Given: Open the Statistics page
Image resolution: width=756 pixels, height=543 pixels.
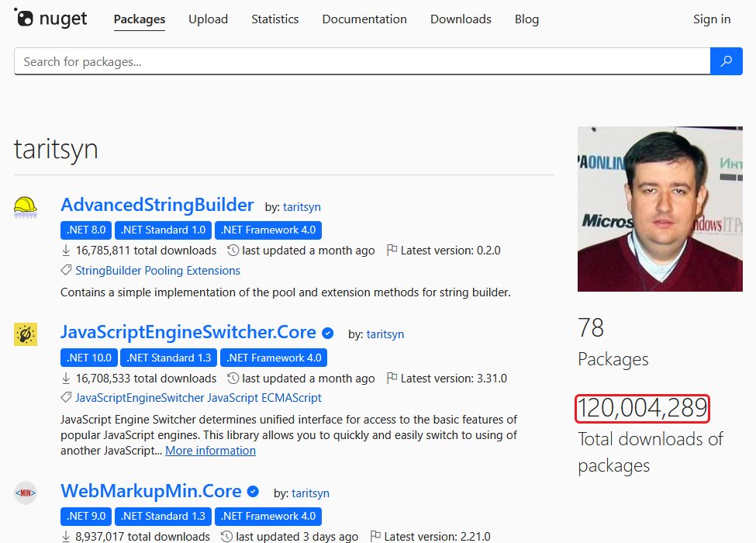Looking at the screenshot, I should pos(274,19).
